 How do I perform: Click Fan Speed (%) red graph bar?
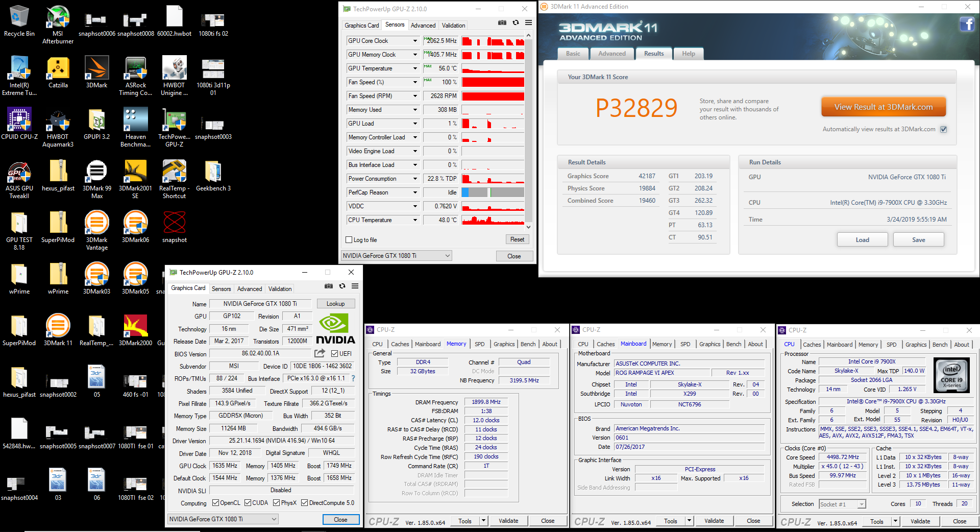point(493,82)
